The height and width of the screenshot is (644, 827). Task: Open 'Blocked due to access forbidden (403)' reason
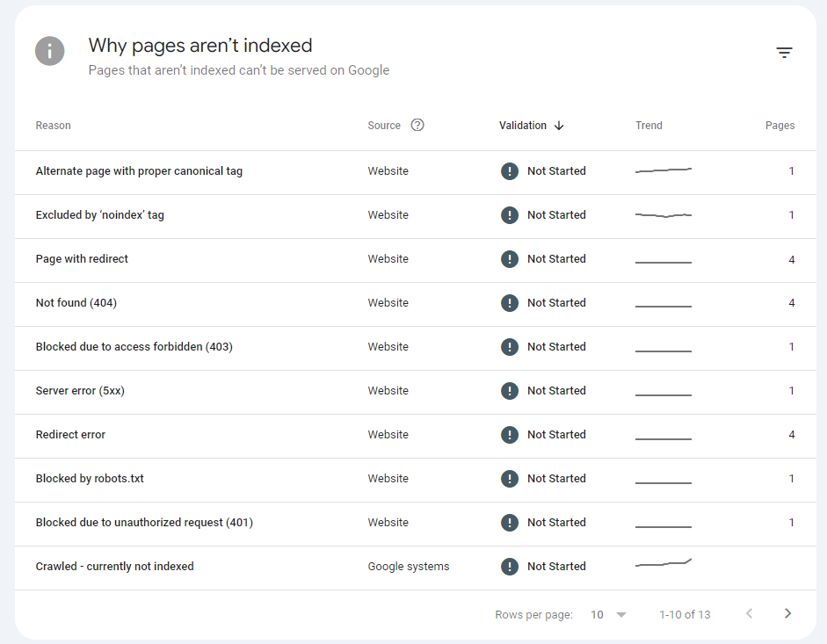point(134,346)
